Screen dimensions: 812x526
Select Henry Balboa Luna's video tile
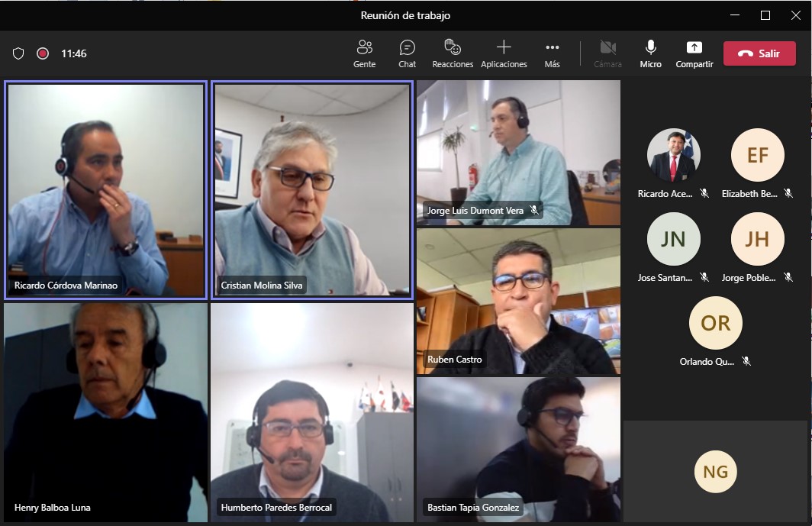[105, 412]
